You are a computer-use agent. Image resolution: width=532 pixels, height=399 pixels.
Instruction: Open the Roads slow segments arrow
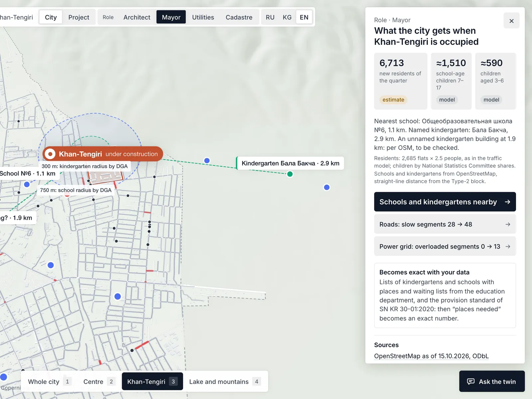coord(508,224)
